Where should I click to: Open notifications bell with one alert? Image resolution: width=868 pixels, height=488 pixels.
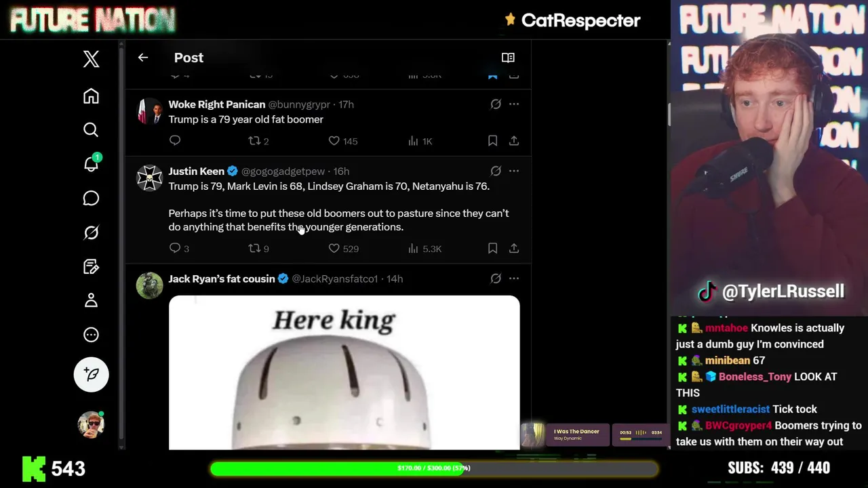(x=91, y=163)
